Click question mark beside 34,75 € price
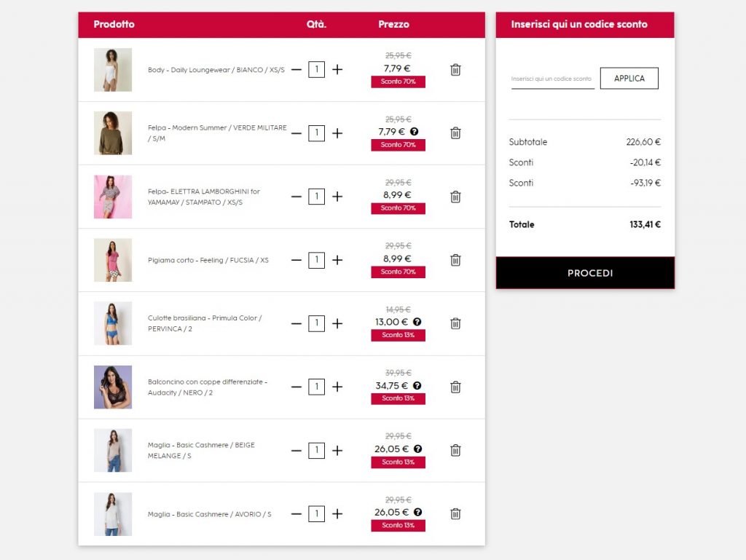The width and height of the screenshot is (746, 560). 417,385
